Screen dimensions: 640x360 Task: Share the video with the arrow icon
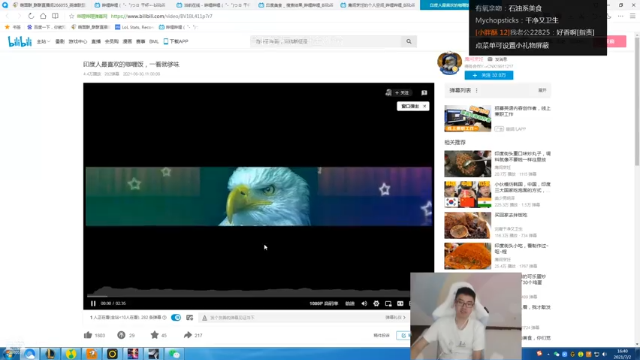coord(188,335)
